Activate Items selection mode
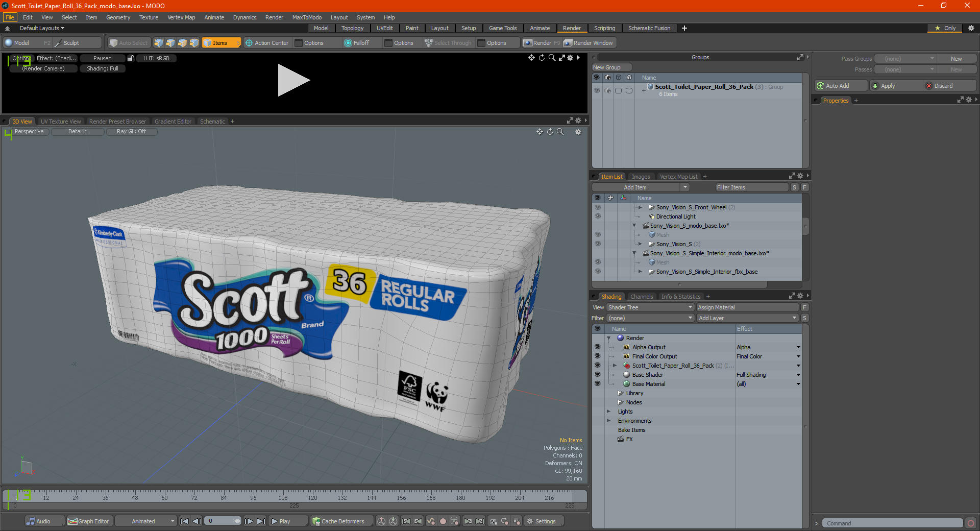This screenshot has width=980, height=531. [220, 43]
